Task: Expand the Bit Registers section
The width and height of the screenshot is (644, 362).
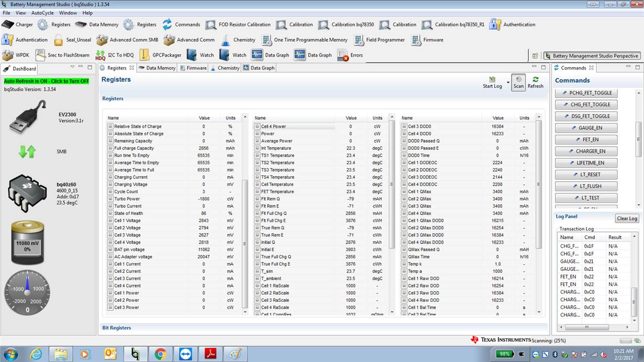Action: pyautogui.click(x=116, y=328)
